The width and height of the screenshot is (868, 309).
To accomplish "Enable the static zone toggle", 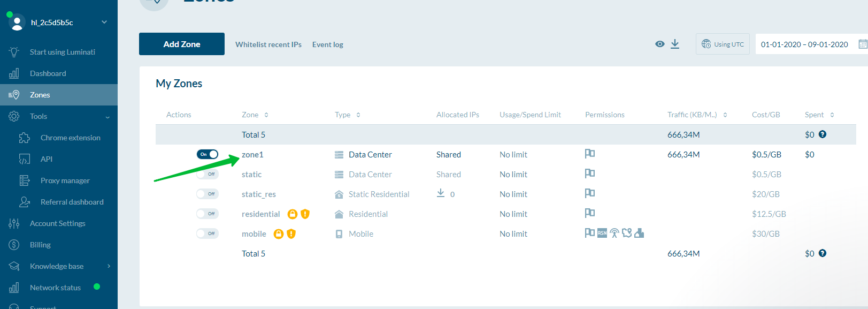I will 208,174.
